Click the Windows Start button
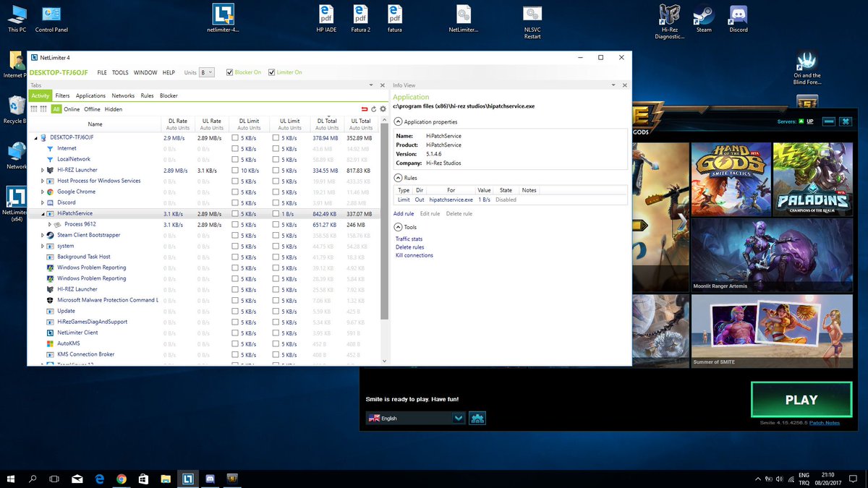 (x=11, y=479)
